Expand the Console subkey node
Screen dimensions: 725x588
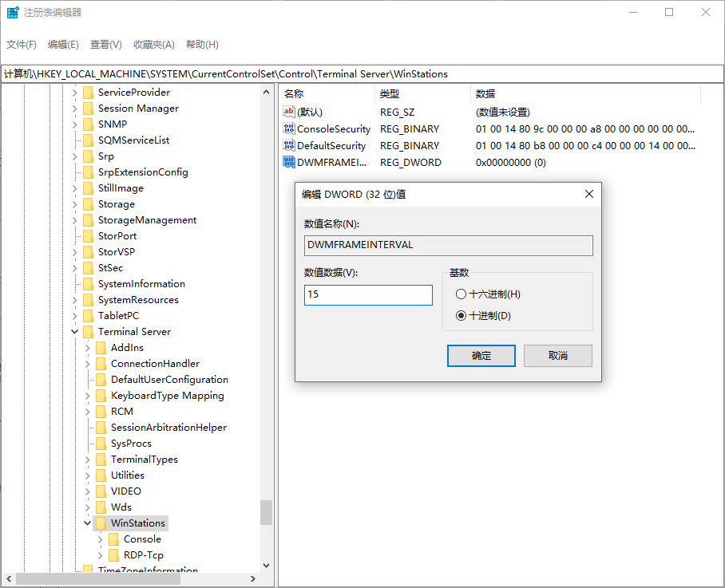[101, 539]
